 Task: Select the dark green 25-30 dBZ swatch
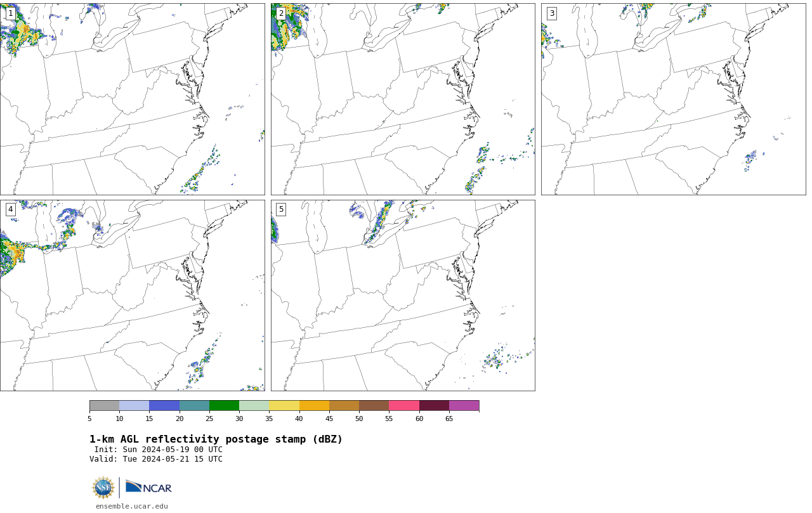tap(224, 406)
